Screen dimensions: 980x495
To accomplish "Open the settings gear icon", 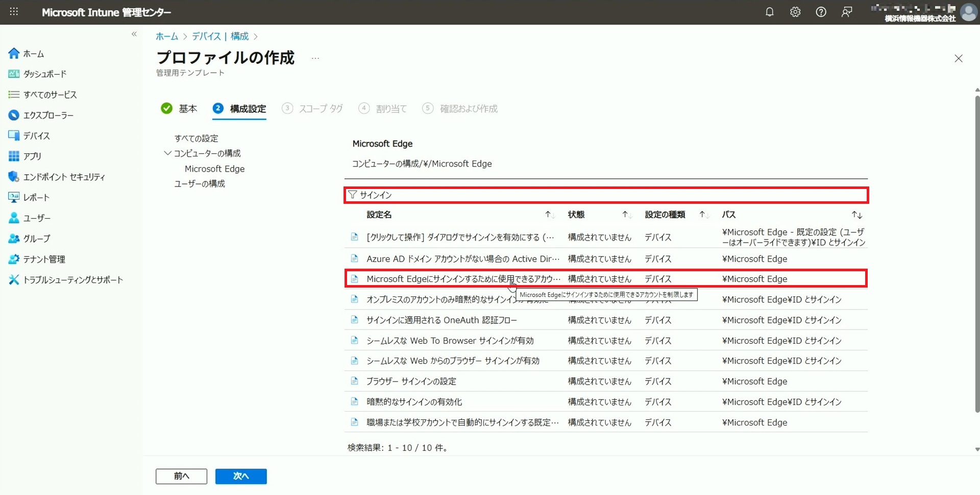I will pyautogui.click(x=795, y=12).
